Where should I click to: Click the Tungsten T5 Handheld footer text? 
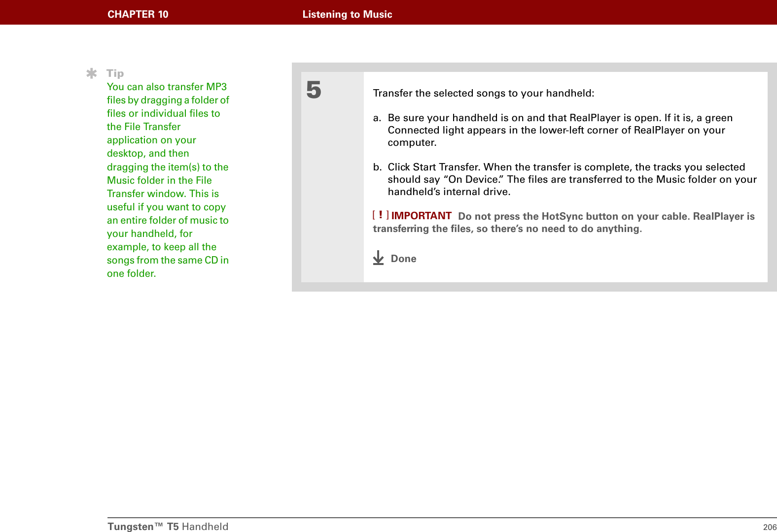(168, 526)
